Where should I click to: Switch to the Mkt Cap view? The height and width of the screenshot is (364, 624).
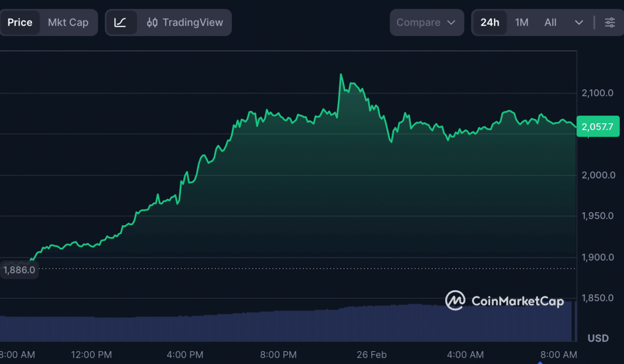click(68, 22)
